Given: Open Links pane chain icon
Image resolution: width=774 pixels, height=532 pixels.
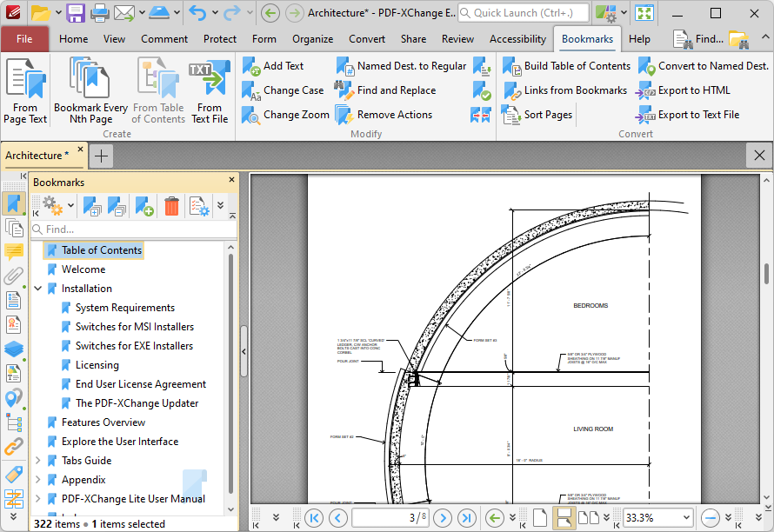Looking at the screenshot, I should [x=14, y=447].
